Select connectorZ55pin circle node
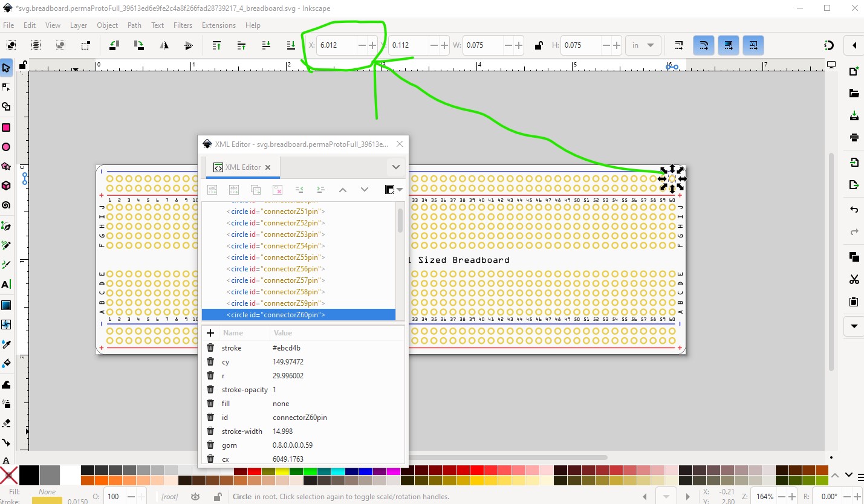This screenshot has height=504, width=864. tap(276, 257)
